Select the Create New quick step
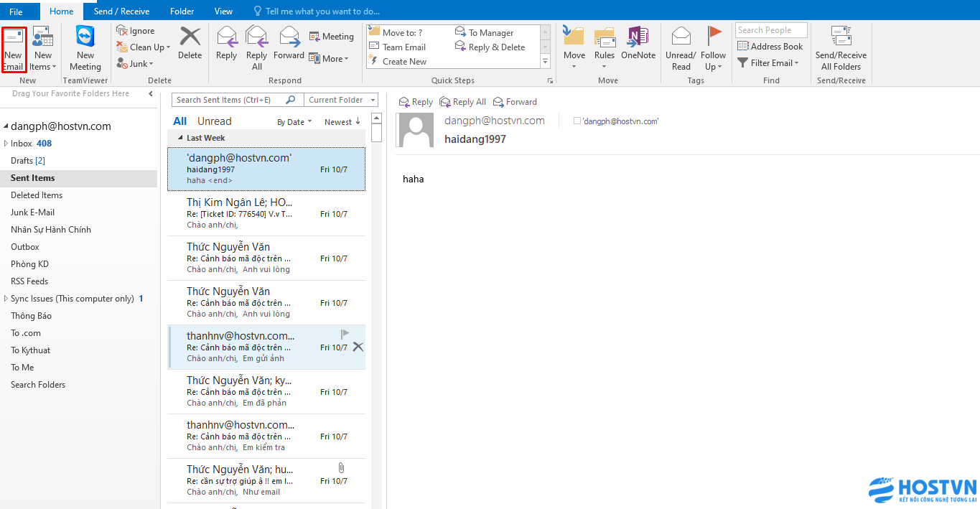 click(398, 61)
